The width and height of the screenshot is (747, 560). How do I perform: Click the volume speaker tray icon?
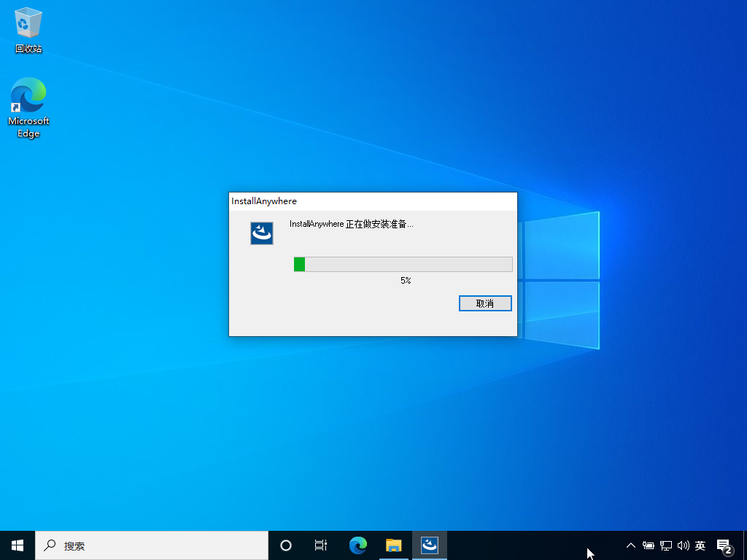click(x=683, y=545)
